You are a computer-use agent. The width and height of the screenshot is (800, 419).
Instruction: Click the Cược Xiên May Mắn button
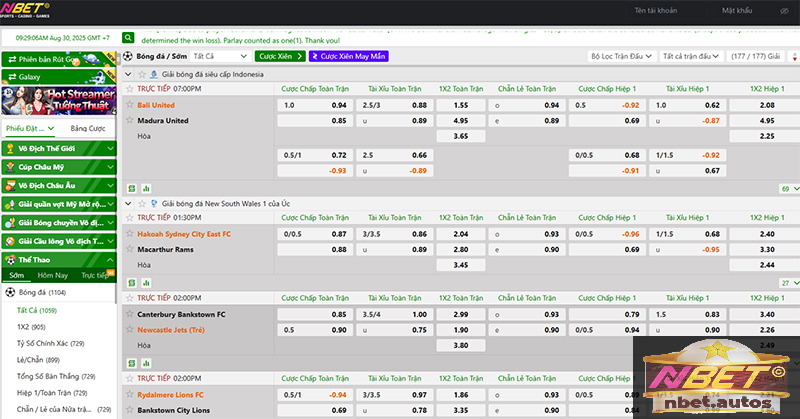(348, 57)
